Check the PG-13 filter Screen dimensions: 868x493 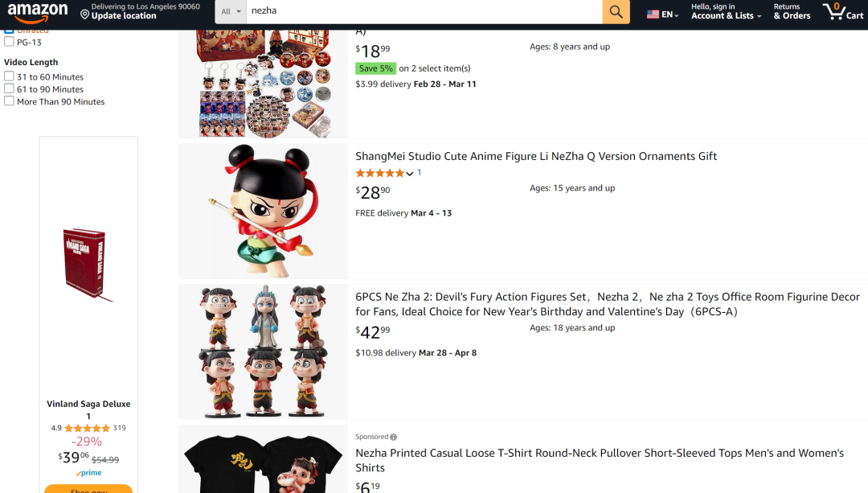(9, 42)
